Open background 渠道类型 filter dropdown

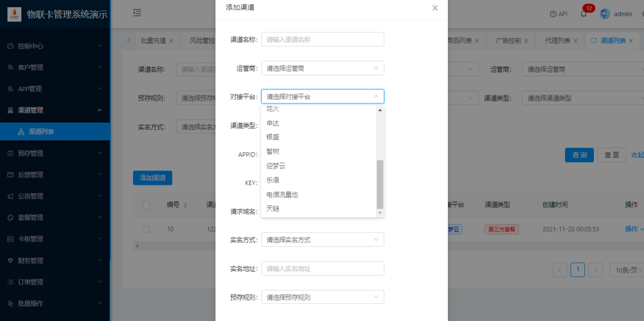click(582, 98)
